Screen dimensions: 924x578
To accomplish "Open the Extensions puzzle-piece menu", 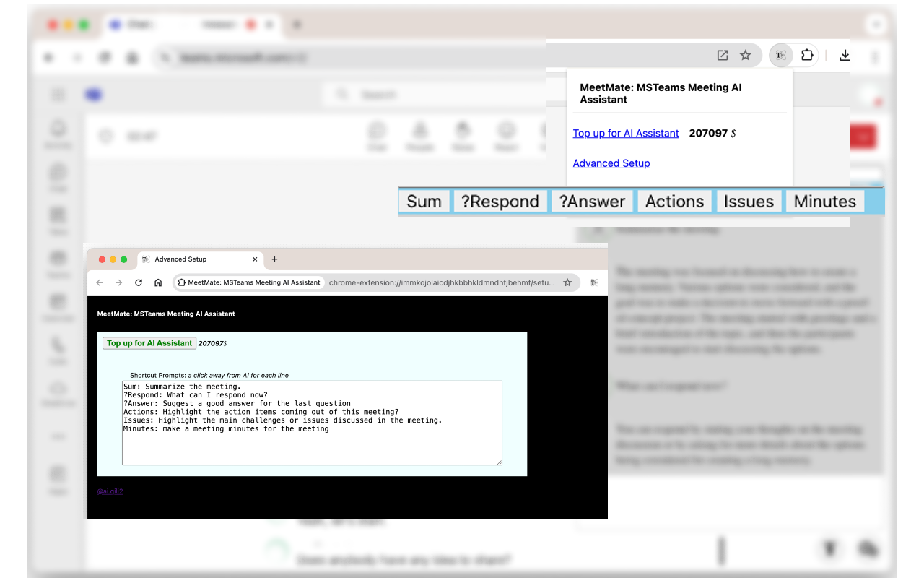I will (807, 55).
